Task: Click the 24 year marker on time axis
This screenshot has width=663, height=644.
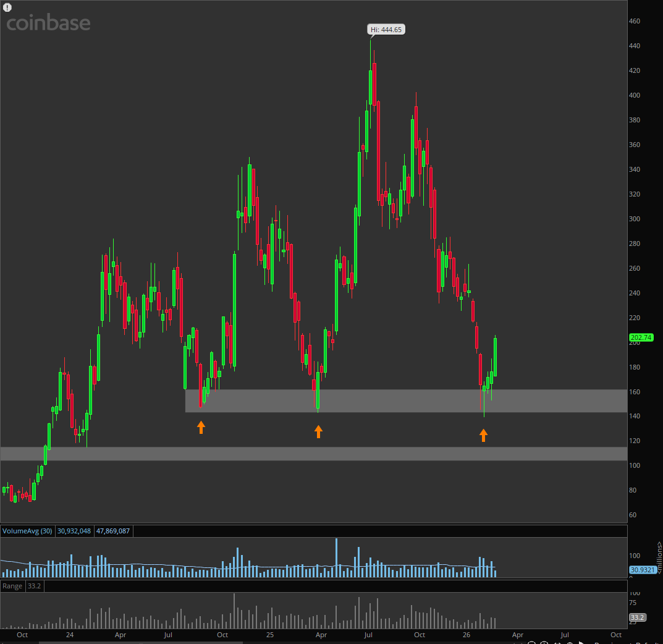Action: (x=70, y=635)
